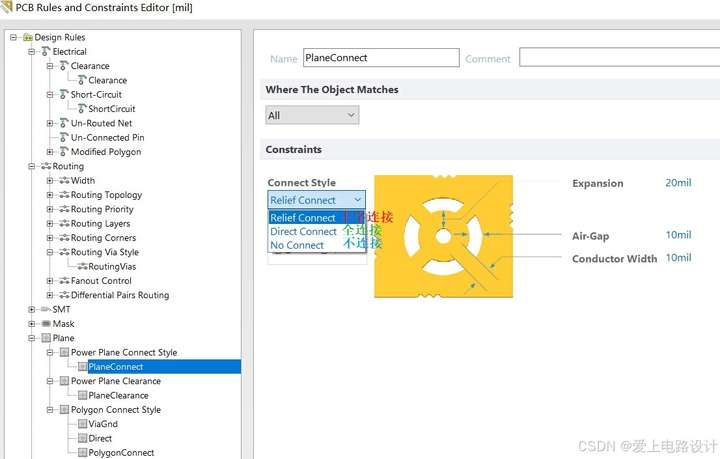Click the Width rule icon
The image size is (720, 459).
pos(64,180)
